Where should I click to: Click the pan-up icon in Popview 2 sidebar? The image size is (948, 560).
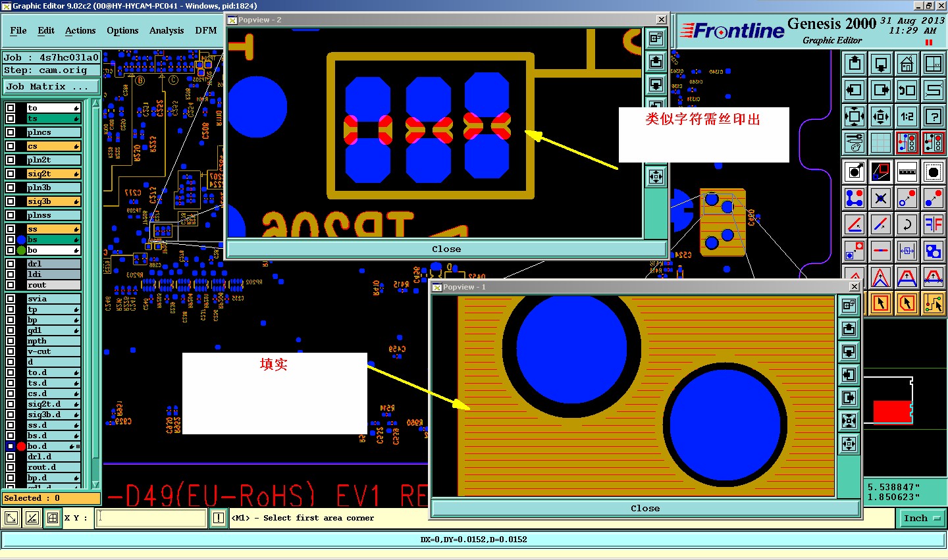coord(656,61)
